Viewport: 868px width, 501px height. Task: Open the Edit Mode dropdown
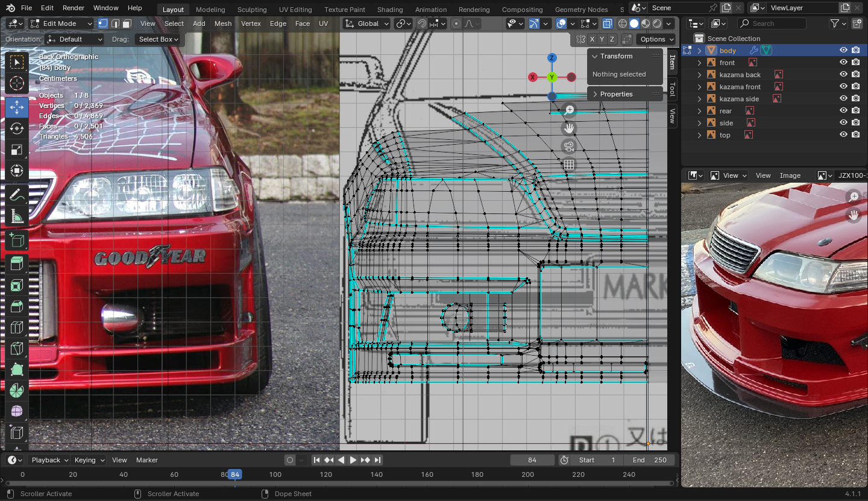(x=61, y=24)
